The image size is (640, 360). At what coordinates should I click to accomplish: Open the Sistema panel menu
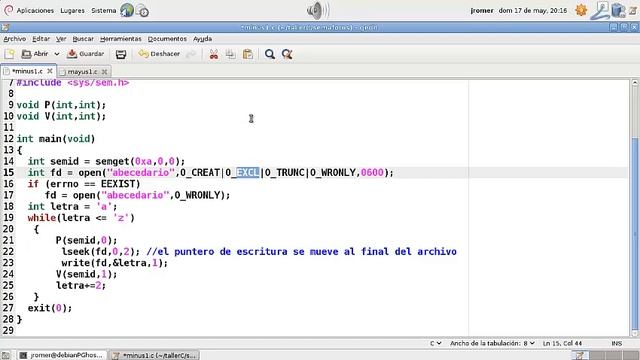point(104,10)
